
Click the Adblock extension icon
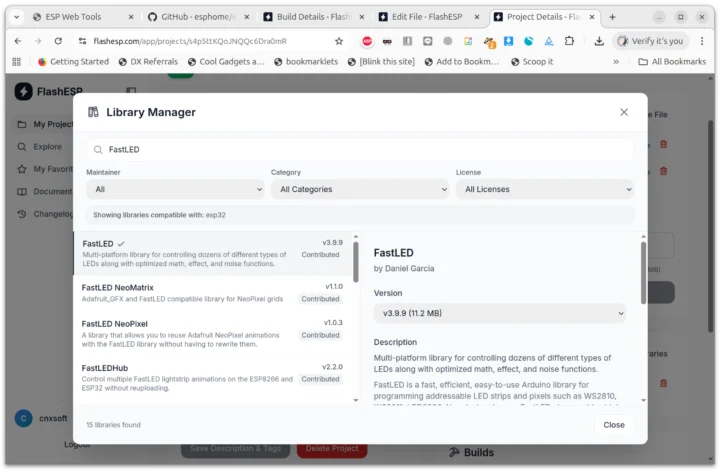pyautogui.click(x=367, y=41)
